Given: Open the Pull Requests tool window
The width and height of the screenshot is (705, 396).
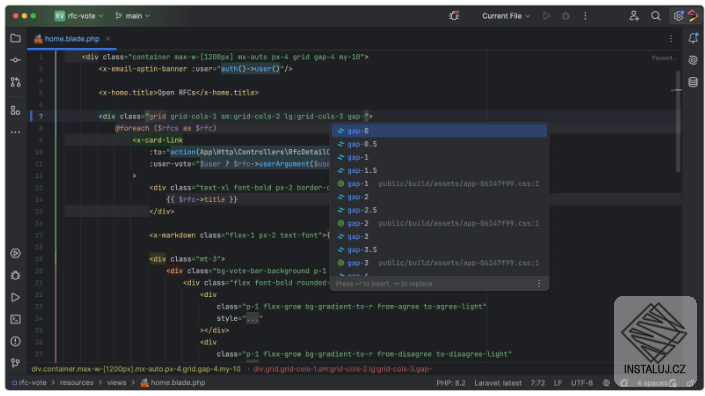Looking at the screenshot, I should pos(15,82).
